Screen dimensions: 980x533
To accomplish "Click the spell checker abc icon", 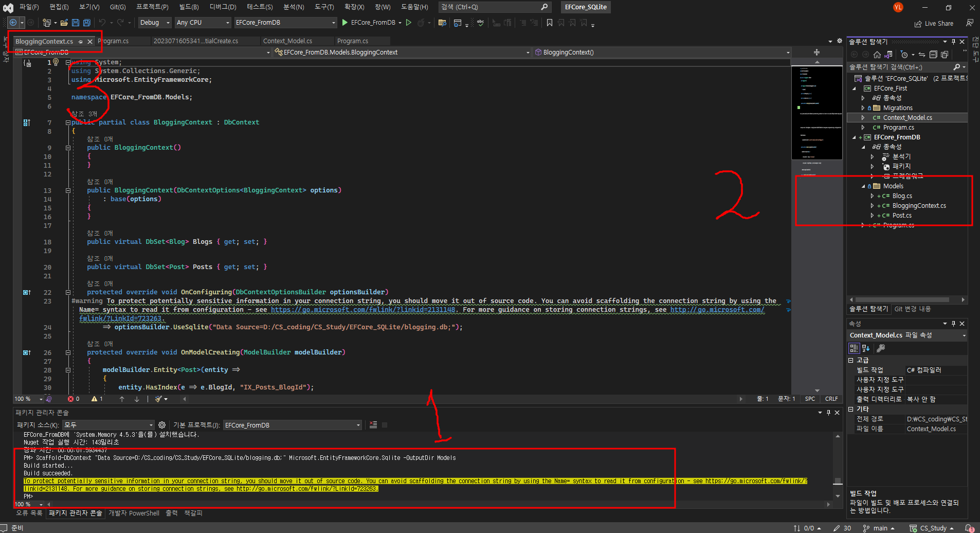I will tap(480, 23).
